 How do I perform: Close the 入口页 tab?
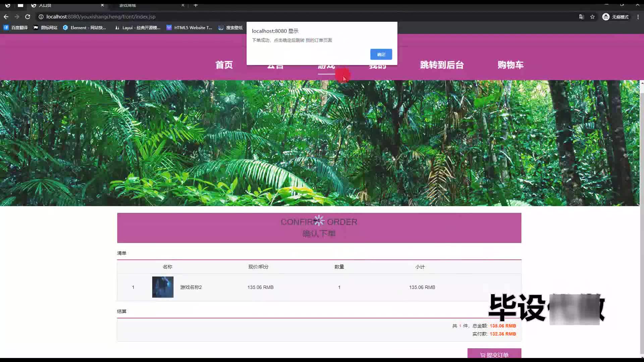click(102, 5)
